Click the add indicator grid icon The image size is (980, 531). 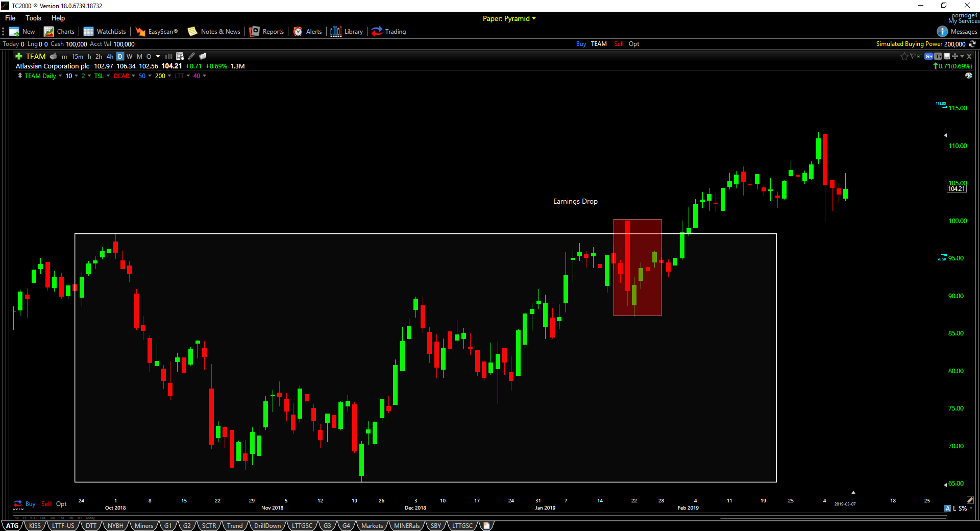(x=180, y=56)
